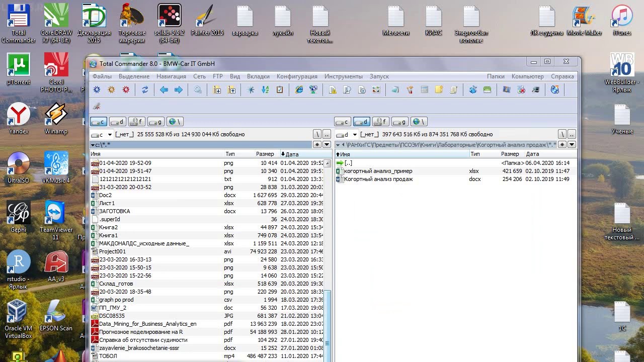Open the Конфигурация menu
Viewport: 644px width, 362px height.
tap(297, 76)
